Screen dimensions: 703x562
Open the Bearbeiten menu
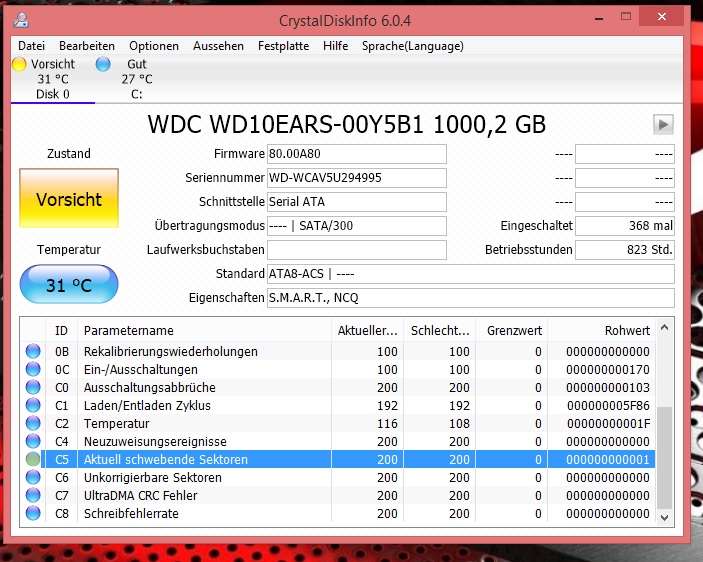click(x=87, y=46)
